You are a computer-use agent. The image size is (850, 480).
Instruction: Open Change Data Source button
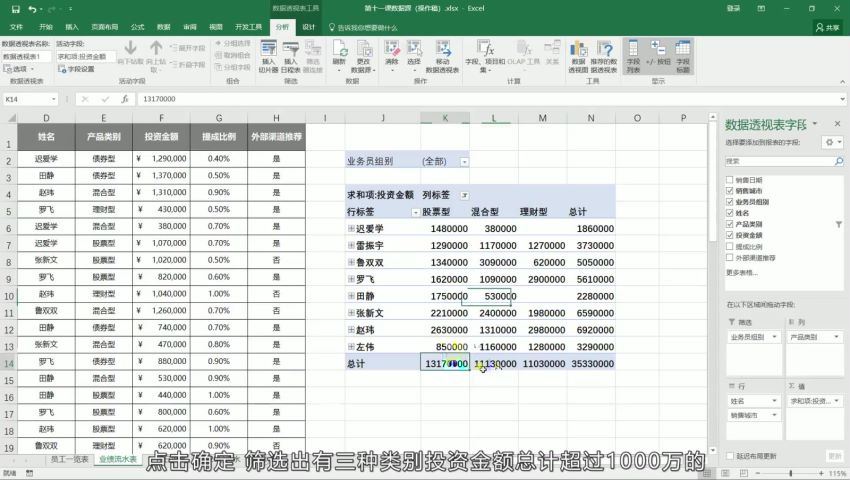click(364, 56)
